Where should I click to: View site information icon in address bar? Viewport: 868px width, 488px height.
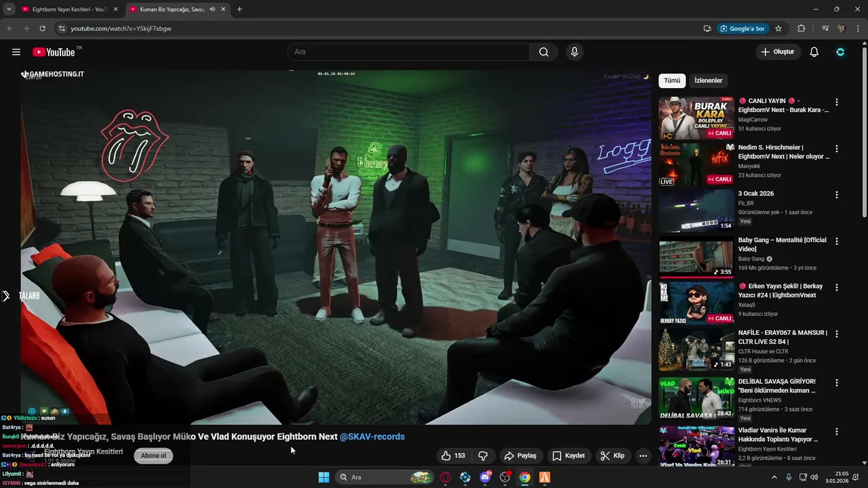(x=61, y=28)
